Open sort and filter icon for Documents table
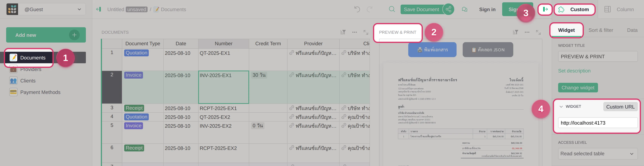The width and height of the screenshot is (644, 166). [x=343, y=32]
